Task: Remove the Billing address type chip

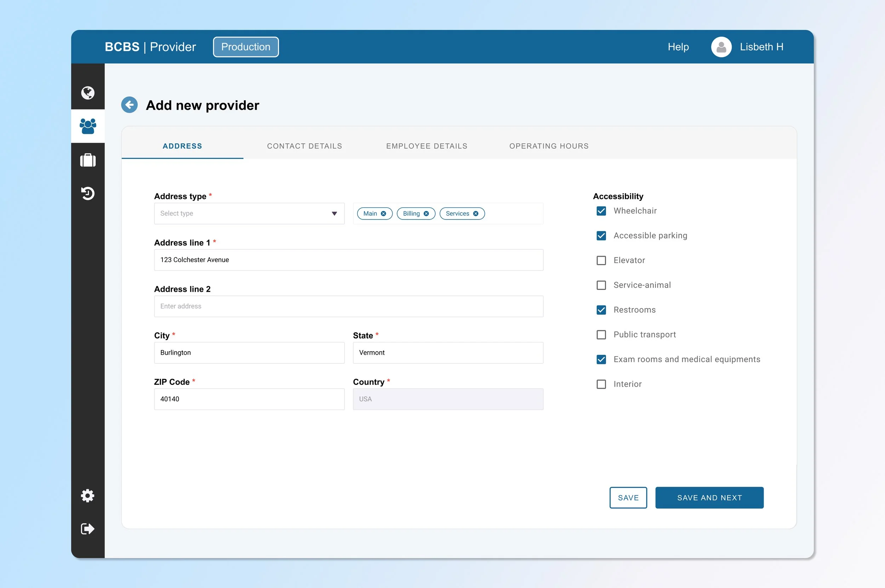Action: tap(426, 213)
